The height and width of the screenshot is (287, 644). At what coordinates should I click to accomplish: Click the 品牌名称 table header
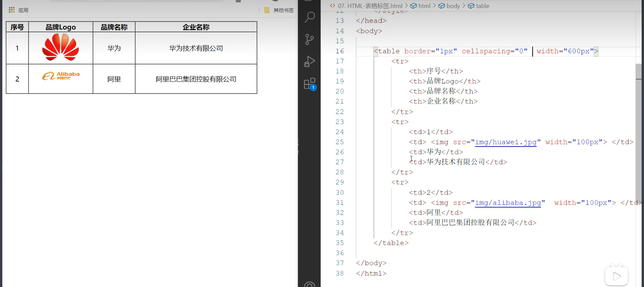(114, 27)
